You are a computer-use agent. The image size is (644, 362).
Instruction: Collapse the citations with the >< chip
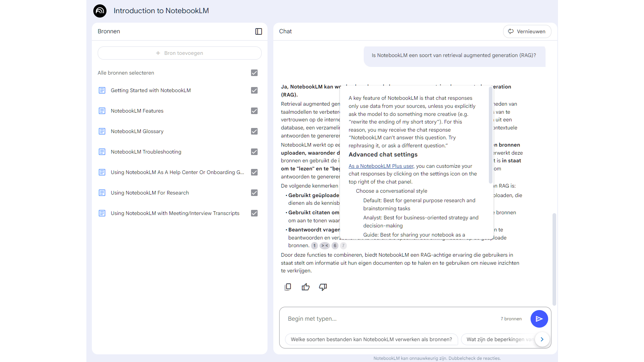point(325,246)
